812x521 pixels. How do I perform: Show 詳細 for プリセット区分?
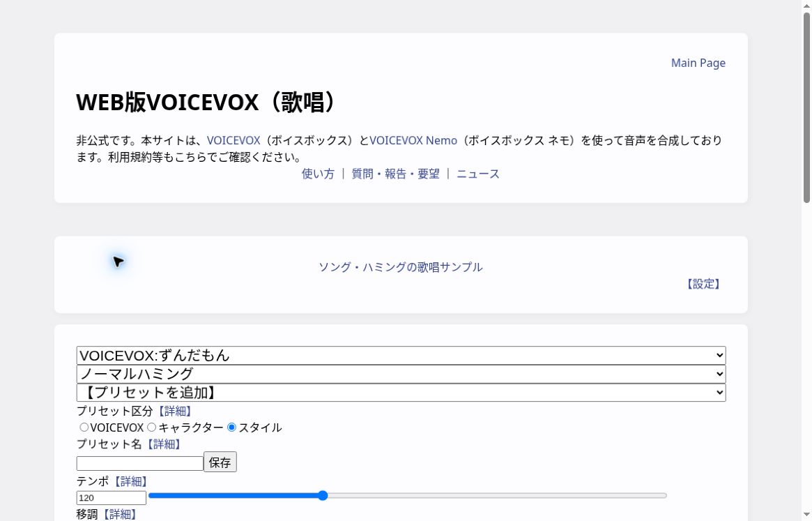tap(175, 411)
